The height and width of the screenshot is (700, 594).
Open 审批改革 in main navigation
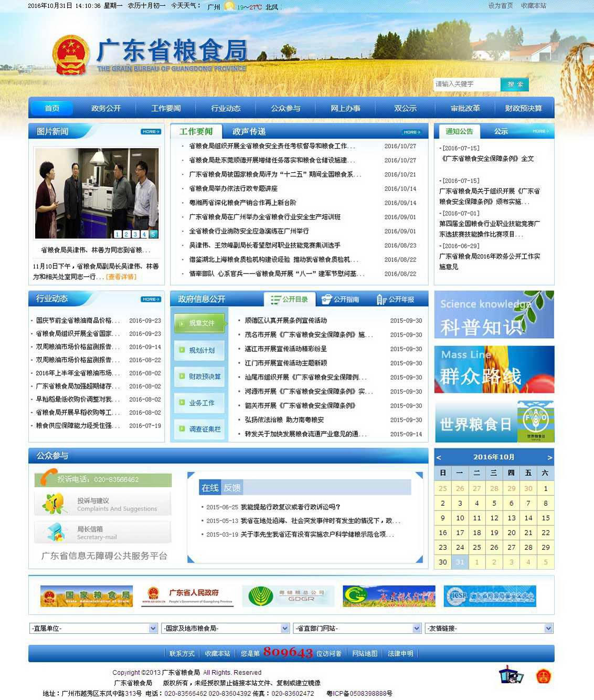465,108
